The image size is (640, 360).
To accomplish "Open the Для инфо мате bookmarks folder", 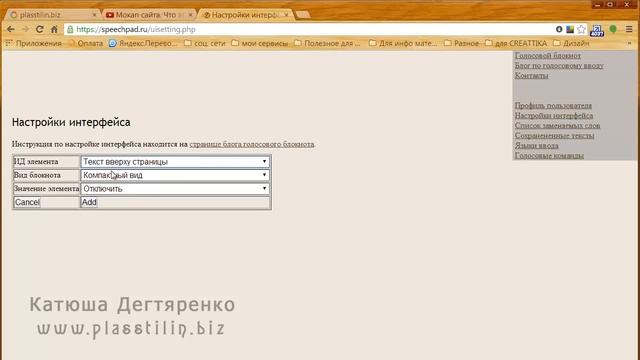I will [403, 43].
